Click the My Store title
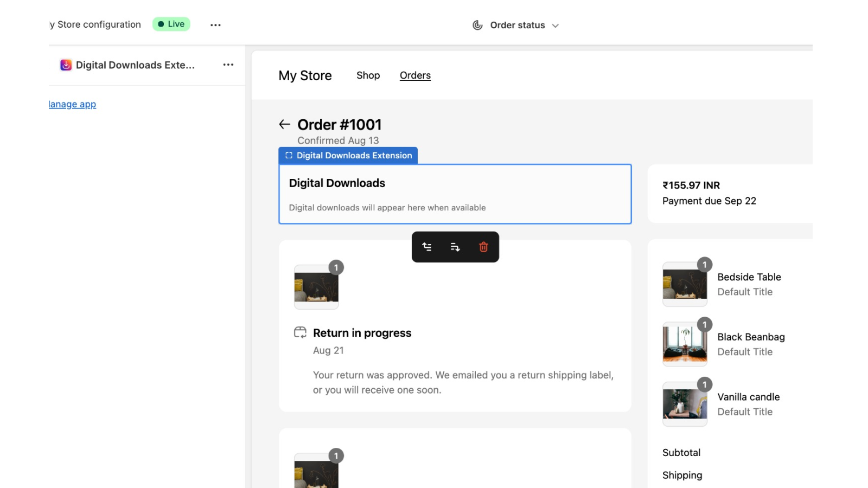Viewport: 868px width, 488px height. pyautogui.click(x=305, y=75)
